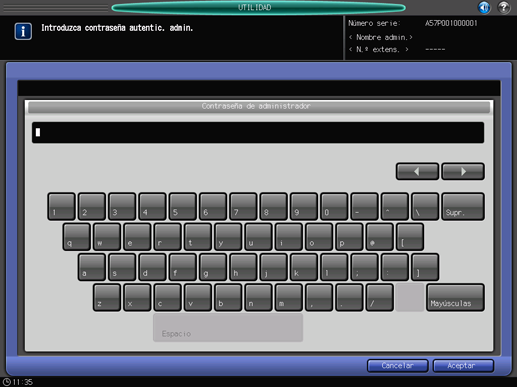
Task: Tap the Espacio space bar
Action: (228, 328)
